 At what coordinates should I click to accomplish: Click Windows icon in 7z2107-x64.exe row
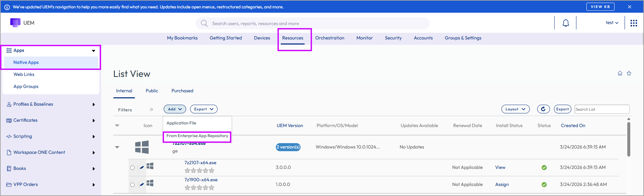(x=150, y=166)
